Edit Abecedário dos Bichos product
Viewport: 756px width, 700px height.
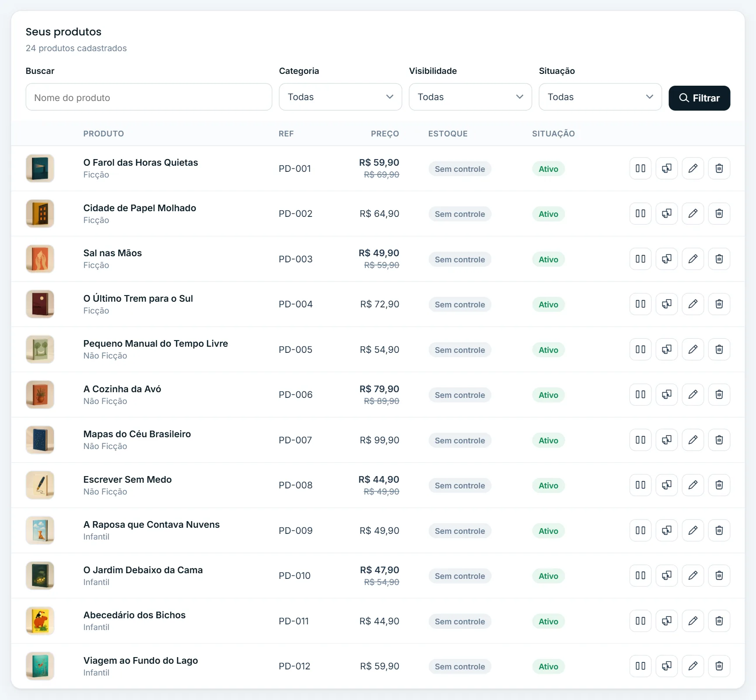click(693, 621)
